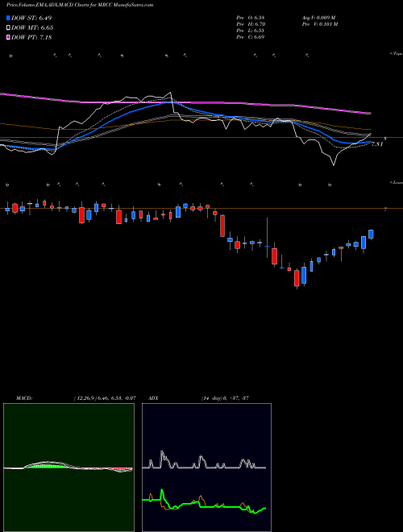Click the ADX '(14 day) 0, +37, -37' values
The image size is (403, 532).
[225, 398]
